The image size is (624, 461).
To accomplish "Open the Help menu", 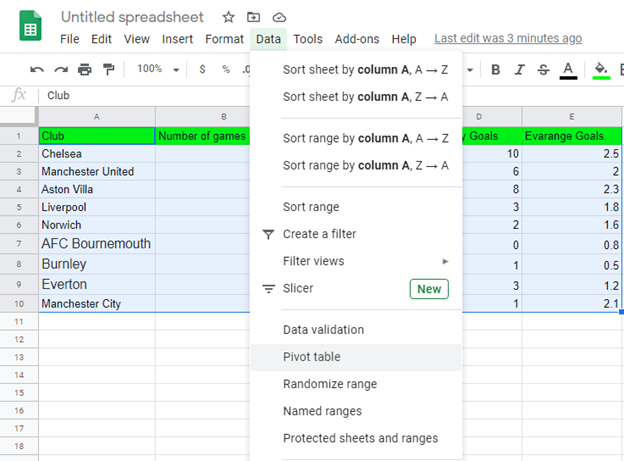I will (404, 39).
